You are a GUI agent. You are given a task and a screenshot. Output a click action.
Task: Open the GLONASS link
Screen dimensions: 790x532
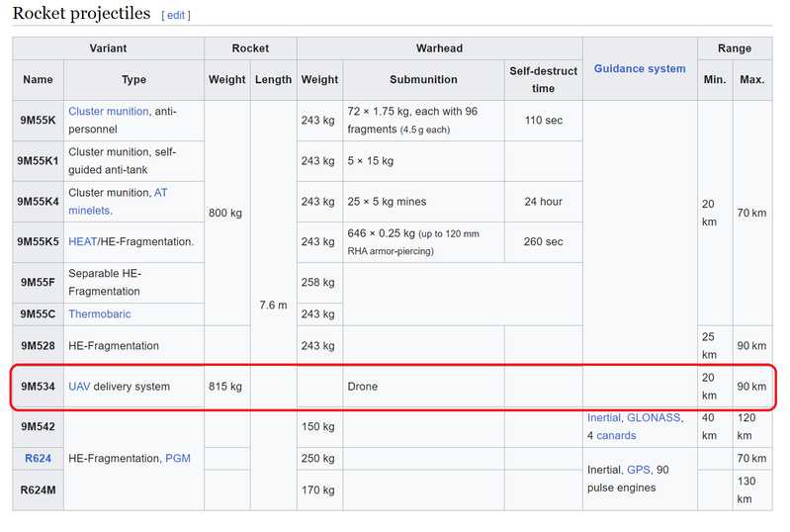654,418
